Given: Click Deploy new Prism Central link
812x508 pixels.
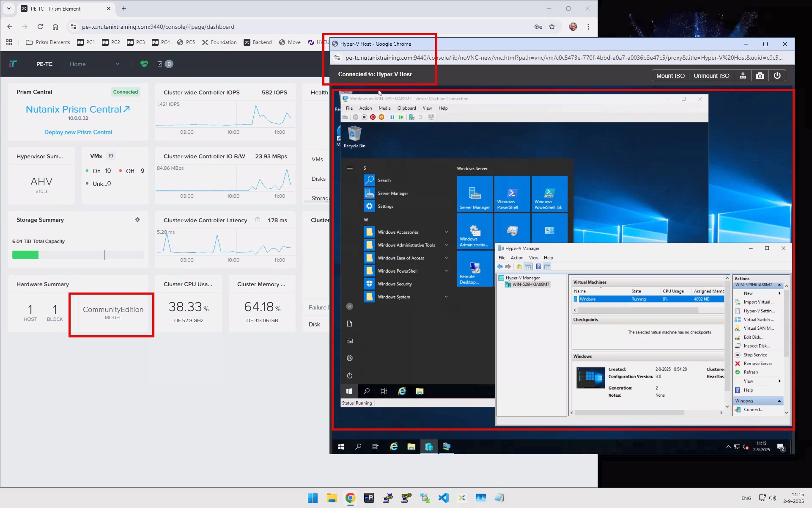Looking at the screenshot, I should (x=78, y=132).
